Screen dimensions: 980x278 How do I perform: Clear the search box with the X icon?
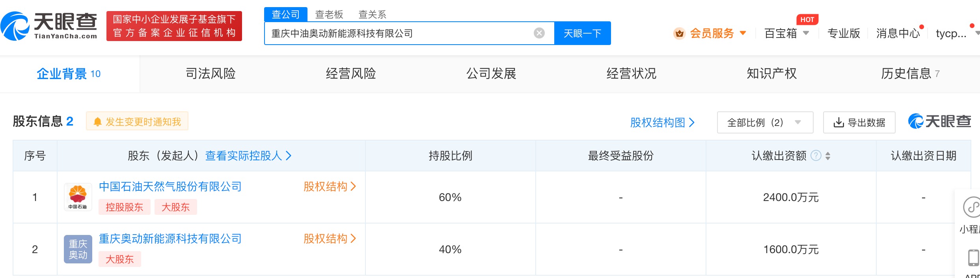[539, 33]
